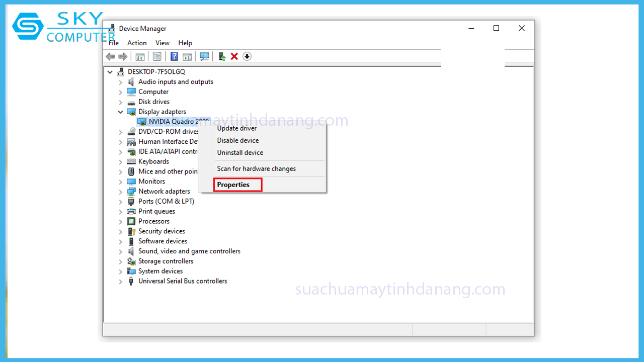644x362 pixels.
Task: Choose Uninstall device from context menu
Action: [240, 152]
